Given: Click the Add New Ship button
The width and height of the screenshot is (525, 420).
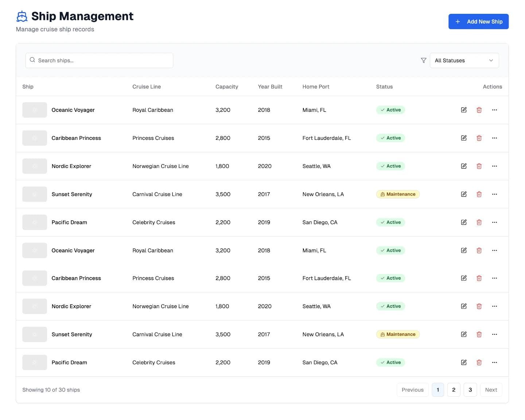Looking at the screenshot, I should (478, 21).
